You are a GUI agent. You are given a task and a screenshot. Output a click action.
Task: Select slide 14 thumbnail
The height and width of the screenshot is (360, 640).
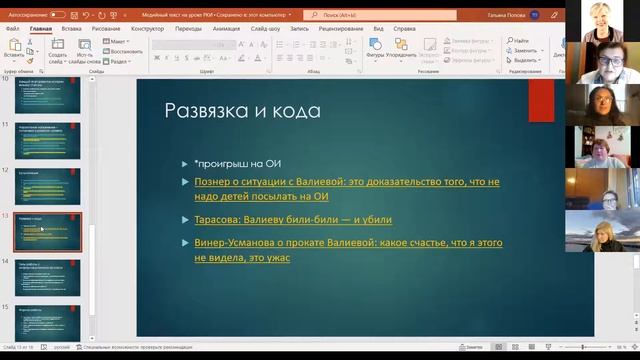pos(48,278)
